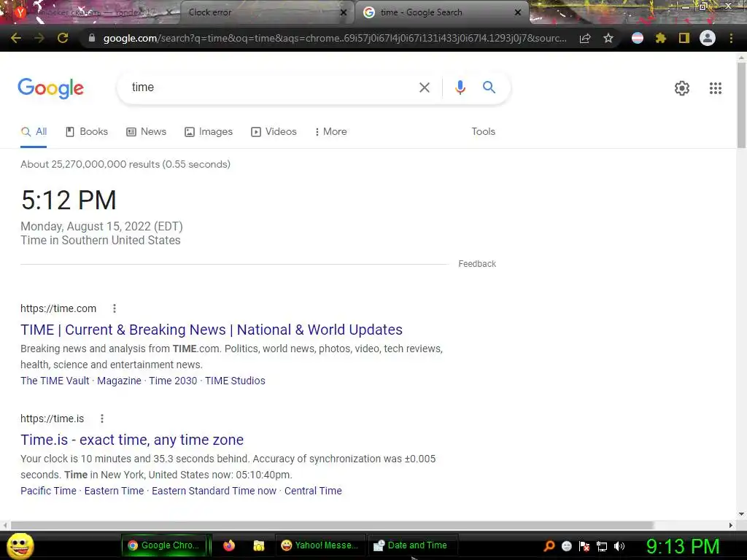Click the scroll-down arrow of vertical scrollbar

[x=741, y=514]
